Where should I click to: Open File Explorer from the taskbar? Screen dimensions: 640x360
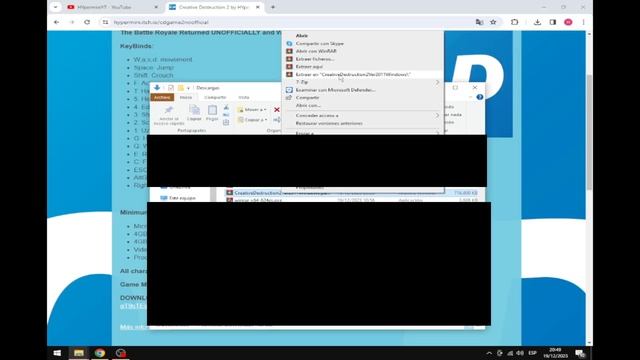[x=79, y=353]
